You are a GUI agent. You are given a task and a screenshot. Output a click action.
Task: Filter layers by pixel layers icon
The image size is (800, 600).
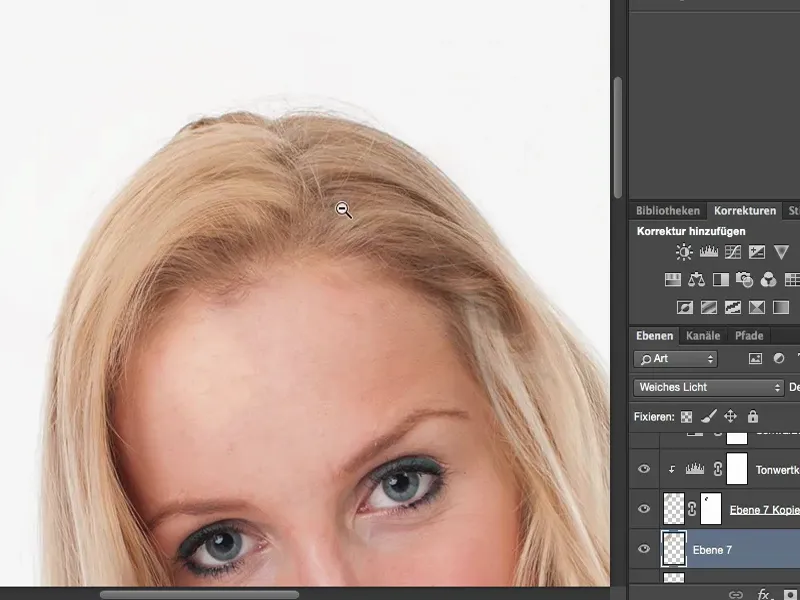point(755,359)
